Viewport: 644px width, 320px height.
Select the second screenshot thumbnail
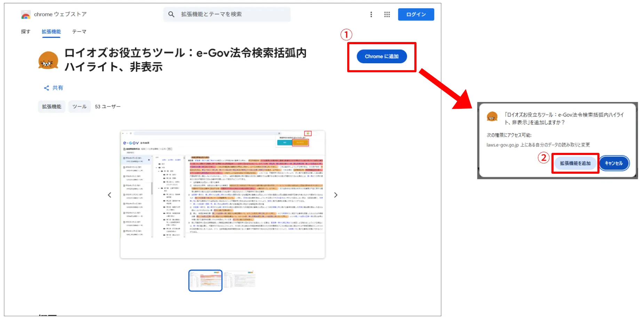[x=240, y=279]
